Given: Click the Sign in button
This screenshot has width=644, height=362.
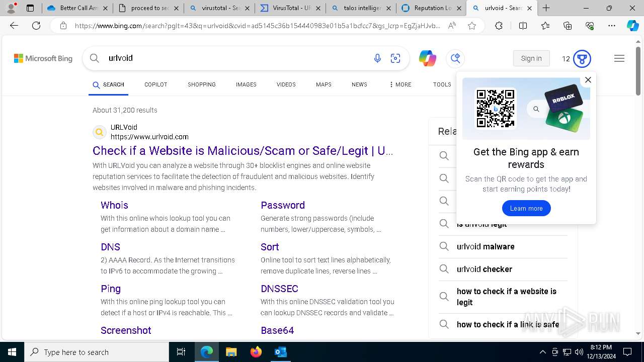Looking at the screenshot, I should click(531, 58).
